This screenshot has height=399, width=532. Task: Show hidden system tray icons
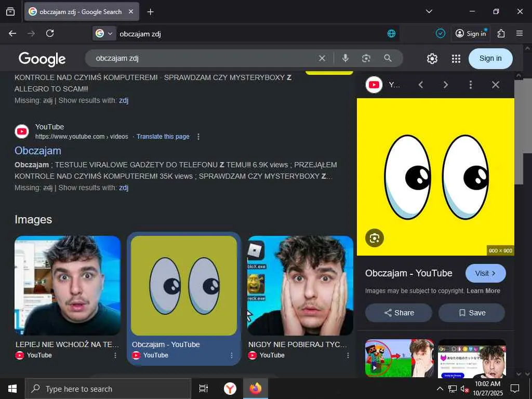440,389
